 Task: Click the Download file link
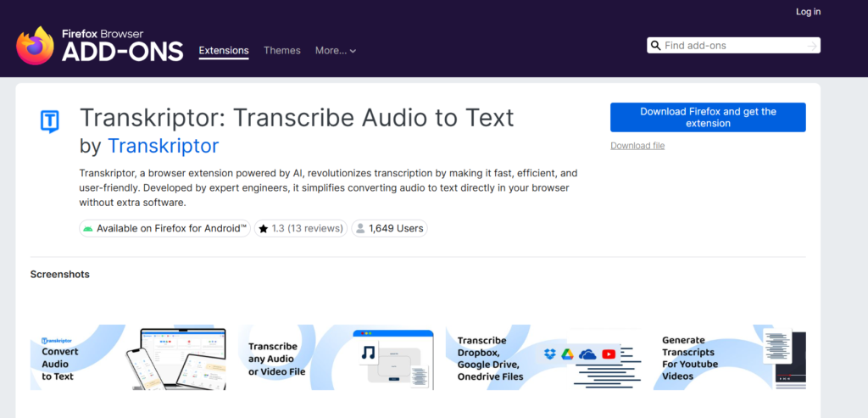(637, 146)
